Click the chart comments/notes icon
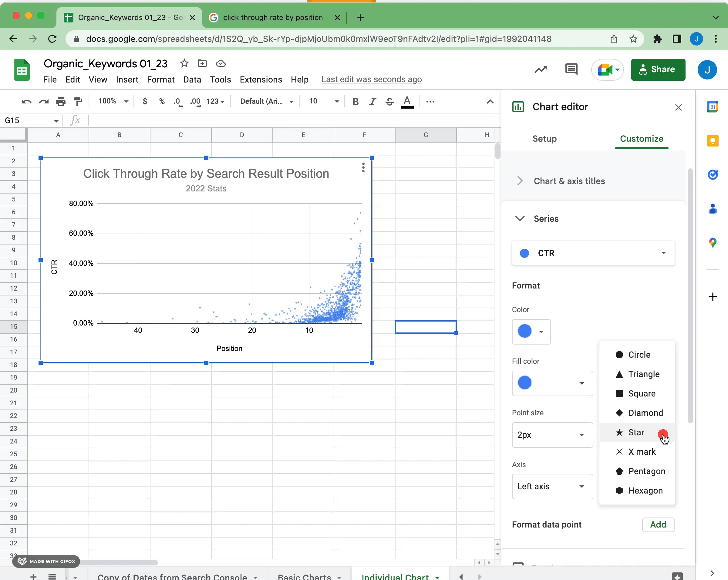 [571, 70]
